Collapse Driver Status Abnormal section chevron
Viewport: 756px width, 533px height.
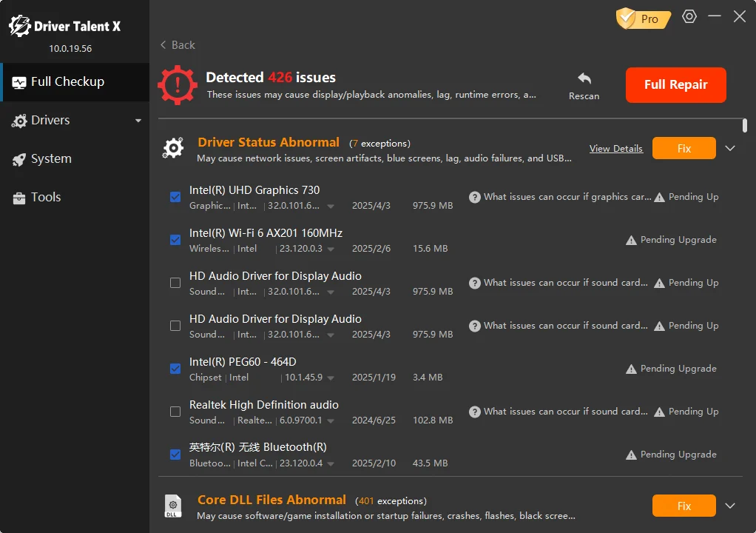730,148
